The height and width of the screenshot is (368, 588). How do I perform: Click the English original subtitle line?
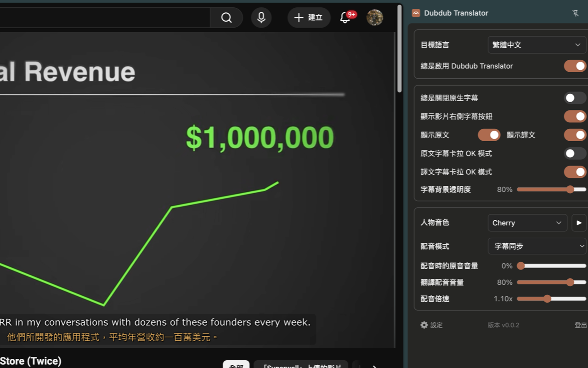click(155, 322)
